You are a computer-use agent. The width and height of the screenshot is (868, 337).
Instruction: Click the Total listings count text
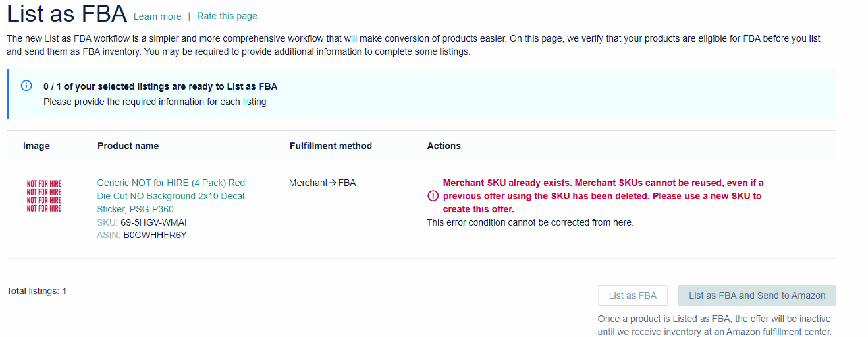click(x=37, y=291)
